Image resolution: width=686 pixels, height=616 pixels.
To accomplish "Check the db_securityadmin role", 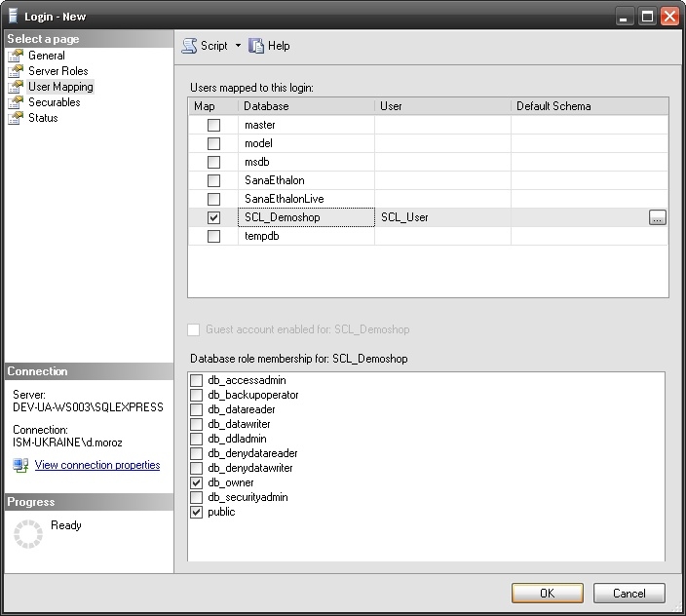I will pos(197,497).
